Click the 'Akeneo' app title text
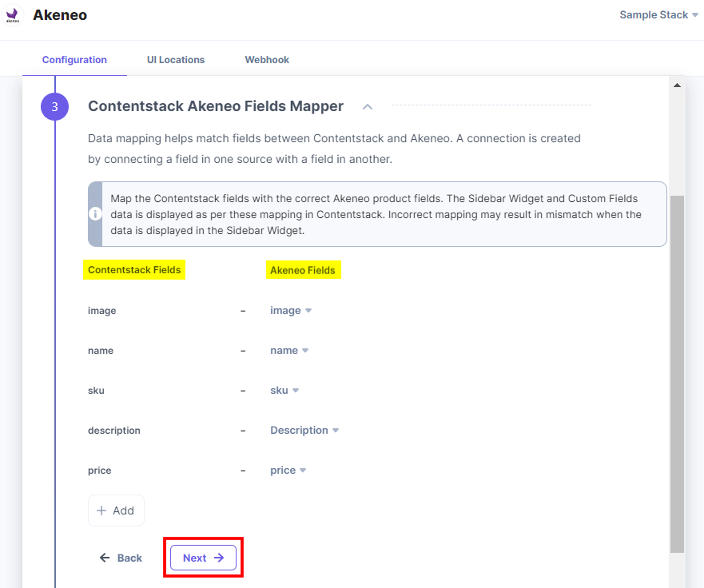 (x=60, y=15)
